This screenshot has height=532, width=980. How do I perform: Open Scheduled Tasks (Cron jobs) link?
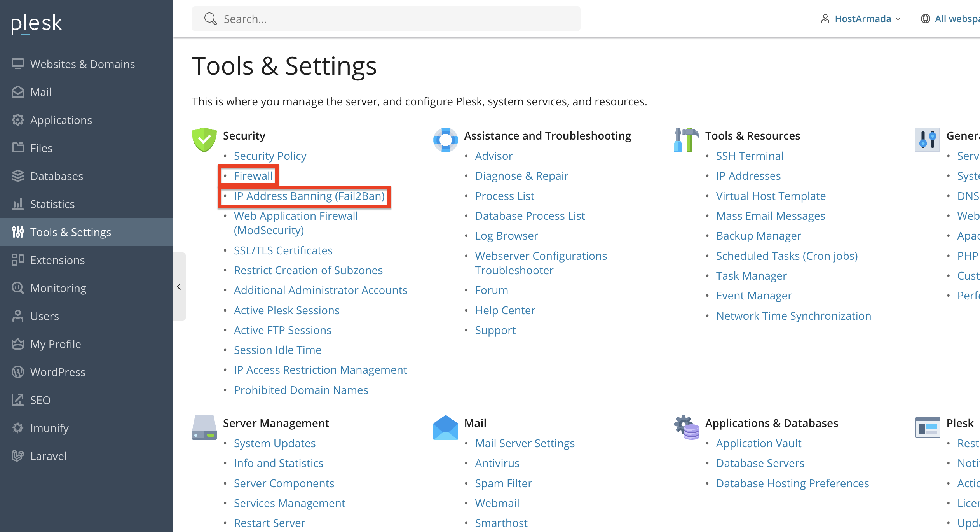click(787, 256)
